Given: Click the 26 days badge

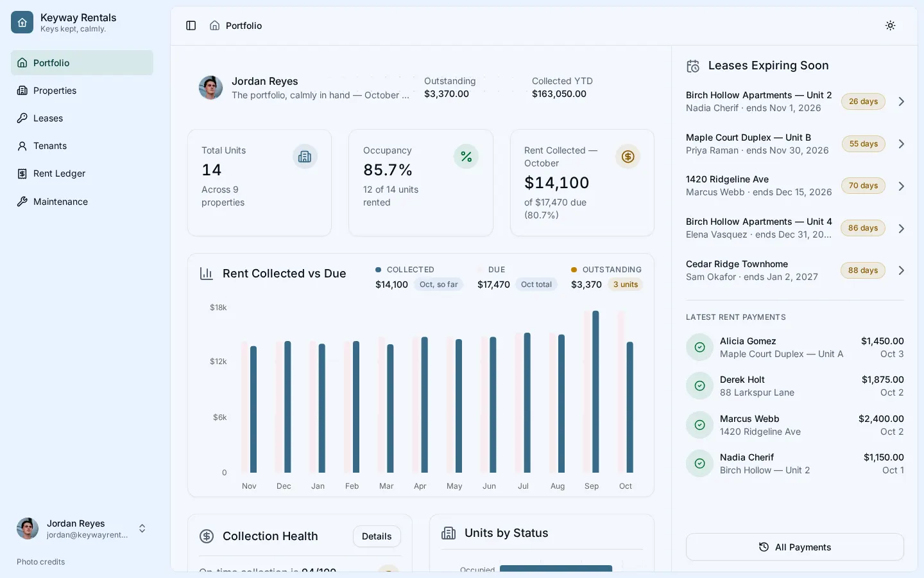Looking at the screenshot, I should (863, 101).
